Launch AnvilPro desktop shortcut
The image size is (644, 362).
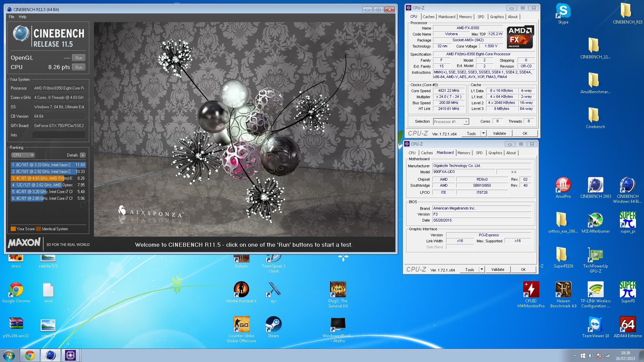click(563, 188)
